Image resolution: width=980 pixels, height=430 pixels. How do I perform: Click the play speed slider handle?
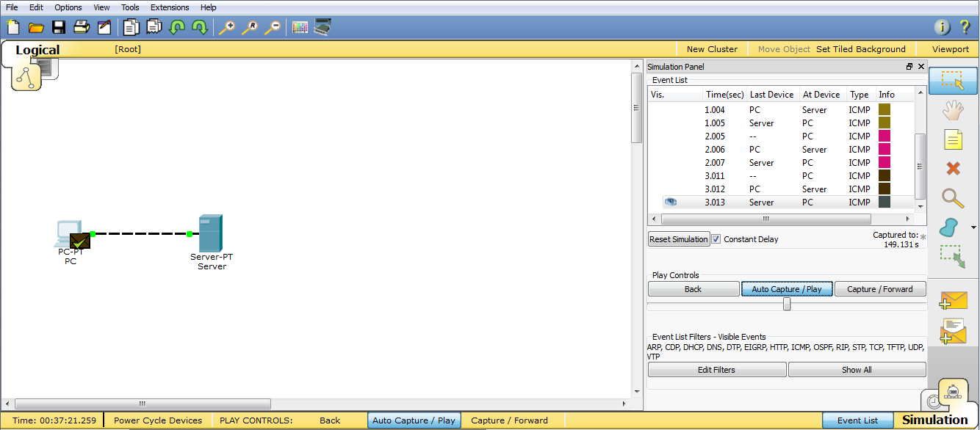pyautogui.click(x=787, y=304)
